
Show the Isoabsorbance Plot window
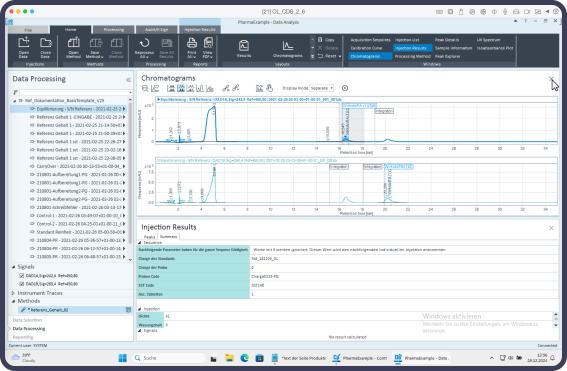(x=495, y=48)
